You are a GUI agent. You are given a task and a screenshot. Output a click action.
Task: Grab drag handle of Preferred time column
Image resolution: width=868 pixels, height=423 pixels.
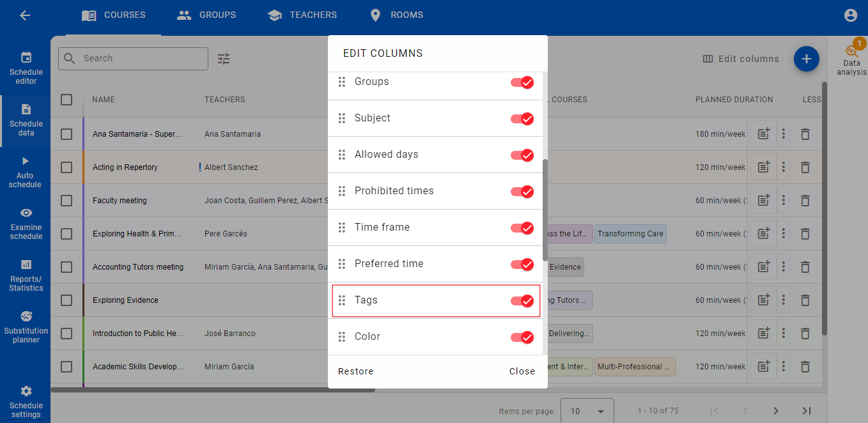pyautogui.click(x=342, y=264)
